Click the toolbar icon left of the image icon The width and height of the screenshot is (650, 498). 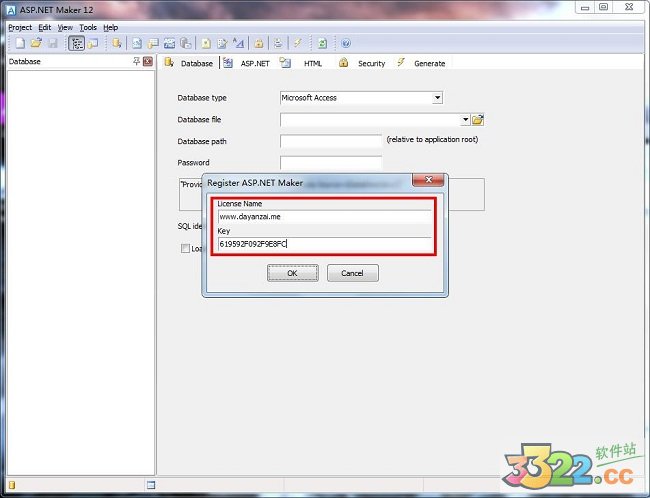[153, 43]
